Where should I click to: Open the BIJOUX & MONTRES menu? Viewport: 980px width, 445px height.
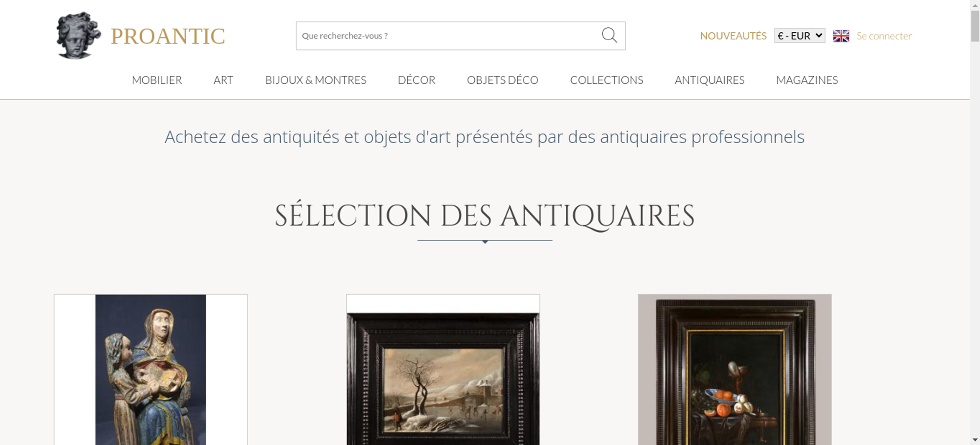tap(316, 80)
